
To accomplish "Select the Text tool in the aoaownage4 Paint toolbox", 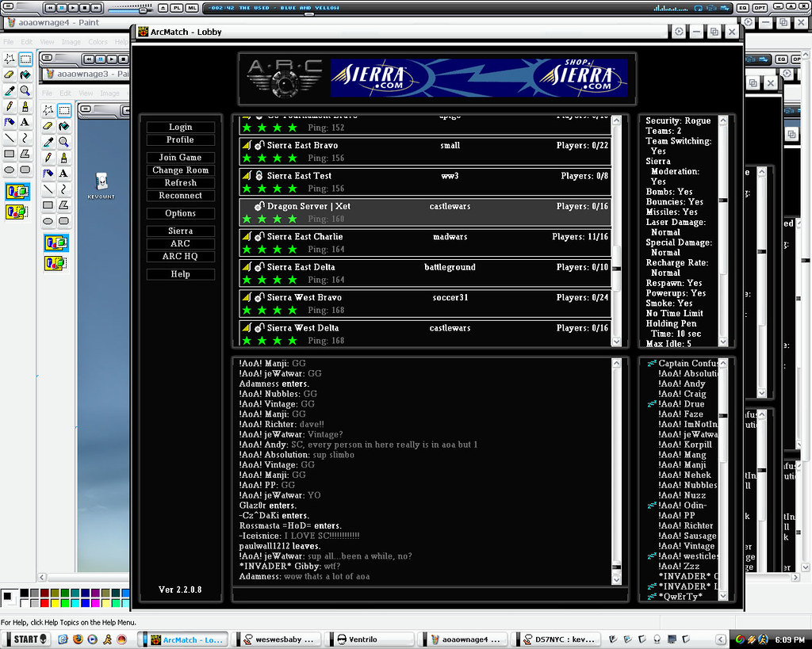I will coord(25,122).
